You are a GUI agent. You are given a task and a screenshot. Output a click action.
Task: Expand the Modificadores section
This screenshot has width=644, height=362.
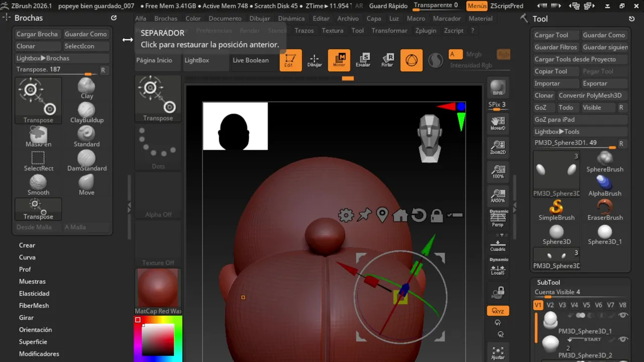tap(39, 354)
